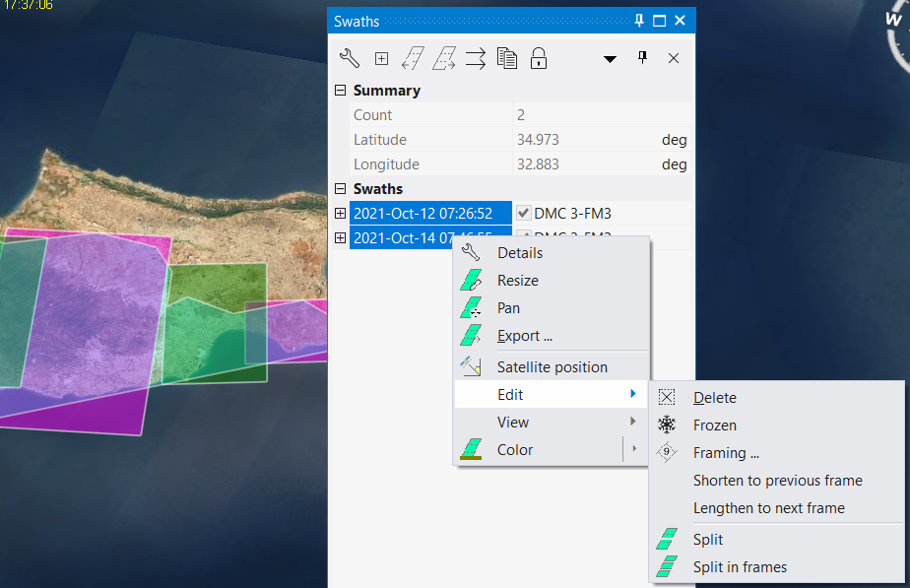Viewport: 910px width, 588px height.
Task: Select Shorten to previous frame
Action: pyautogui.click(x=777, y=481)
